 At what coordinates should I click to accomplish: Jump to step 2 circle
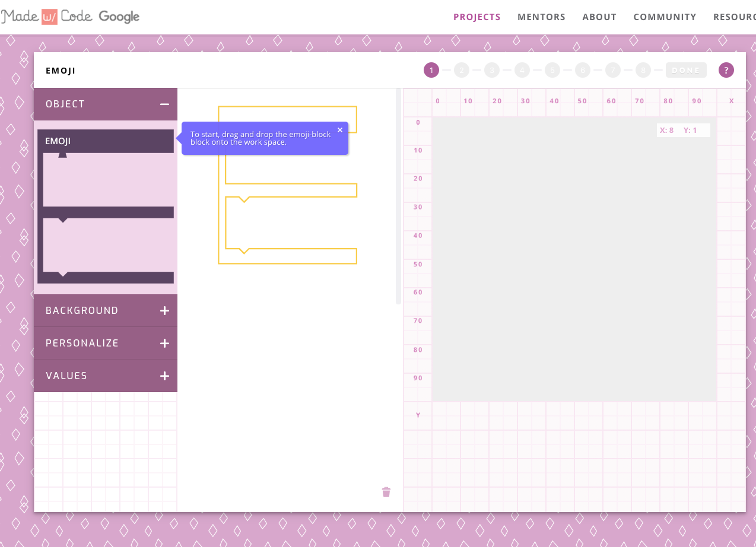click(462, 70)
